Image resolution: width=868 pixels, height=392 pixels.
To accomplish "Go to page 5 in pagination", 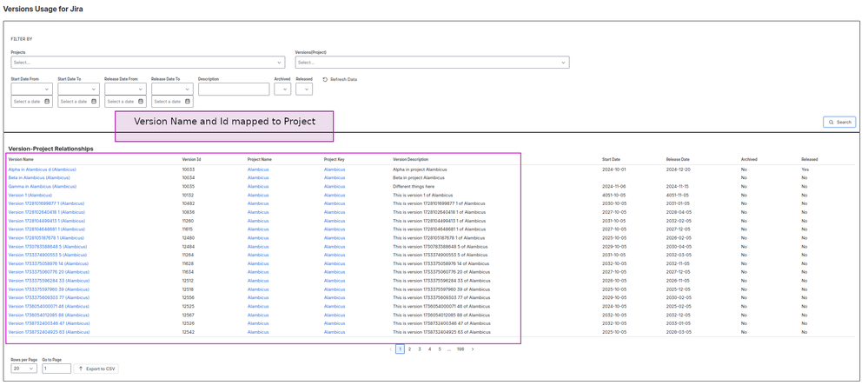I will pyautogui.click(x=440, y=349).
